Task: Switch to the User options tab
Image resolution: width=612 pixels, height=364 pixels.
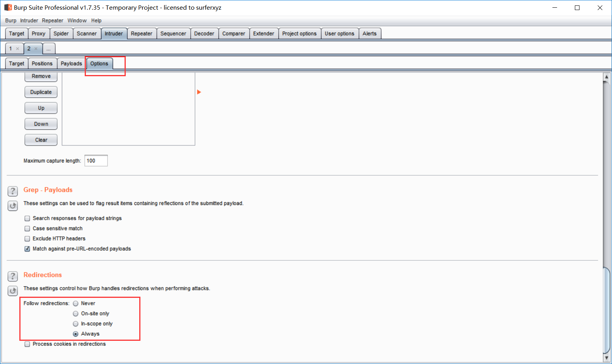Action: [x=340, y=34]
